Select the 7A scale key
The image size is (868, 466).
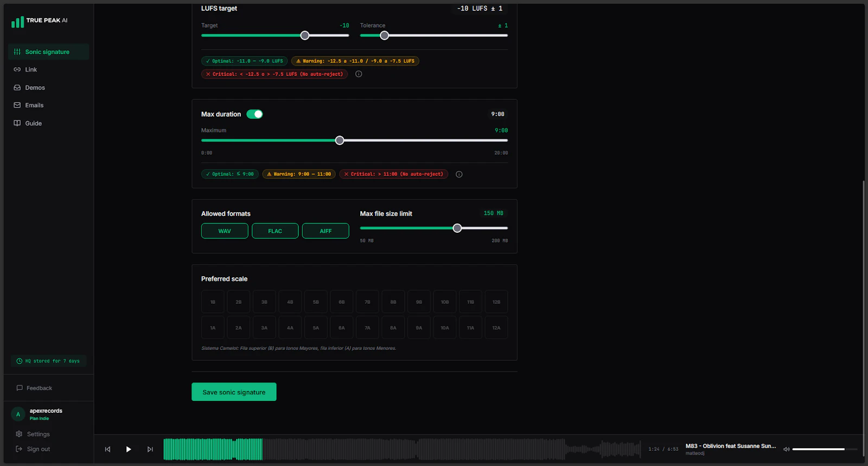click(367, 328)
